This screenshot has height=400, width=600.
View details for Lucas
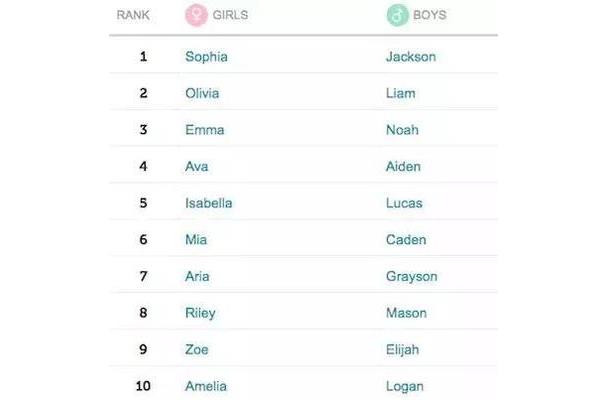[404, 203]
